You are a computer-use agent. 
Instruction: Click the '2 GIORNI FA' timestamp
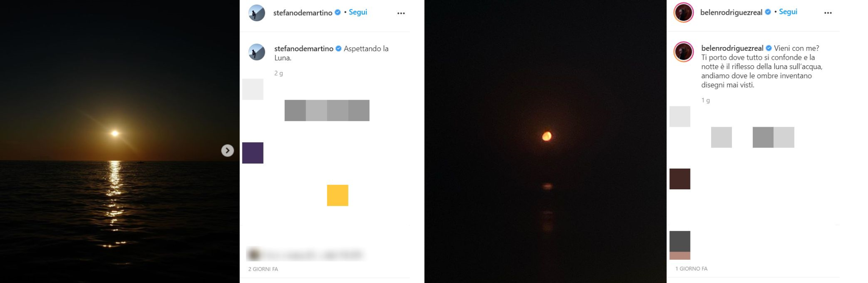pos(263,269)
